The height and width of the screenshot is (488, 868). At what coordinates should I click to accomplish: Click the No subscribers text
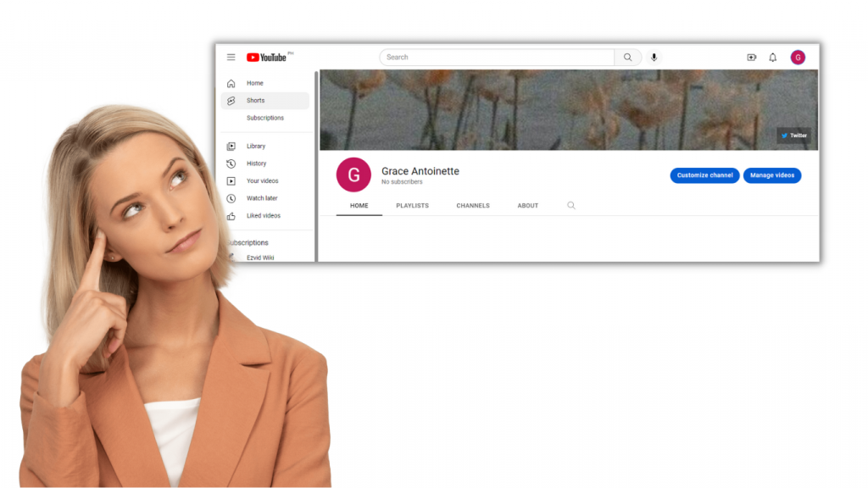click(x=402, y=182)
